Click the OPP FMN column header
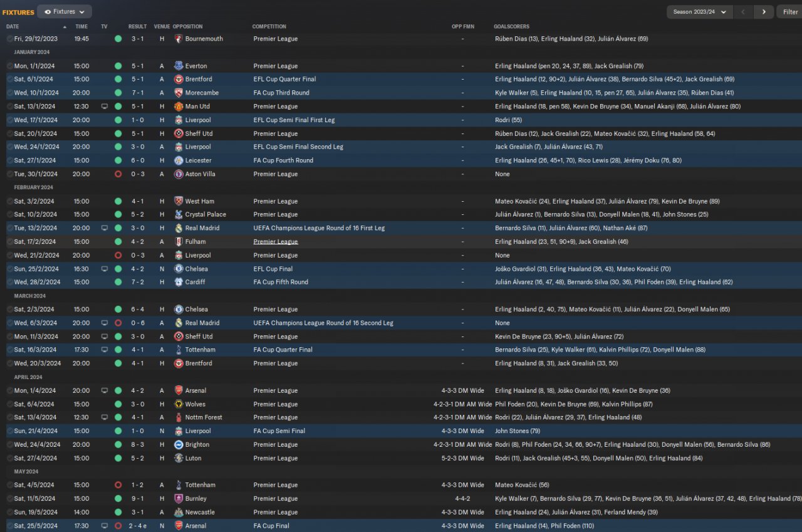 coord(462,27)
